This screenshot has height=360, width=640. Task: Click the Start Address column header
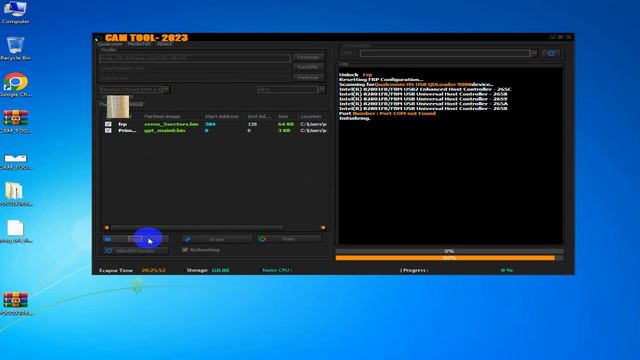222,116
